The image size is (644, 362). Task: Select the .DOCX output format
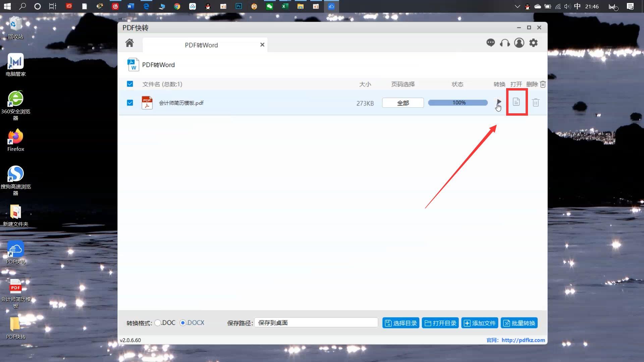click(x=183, y=323)
